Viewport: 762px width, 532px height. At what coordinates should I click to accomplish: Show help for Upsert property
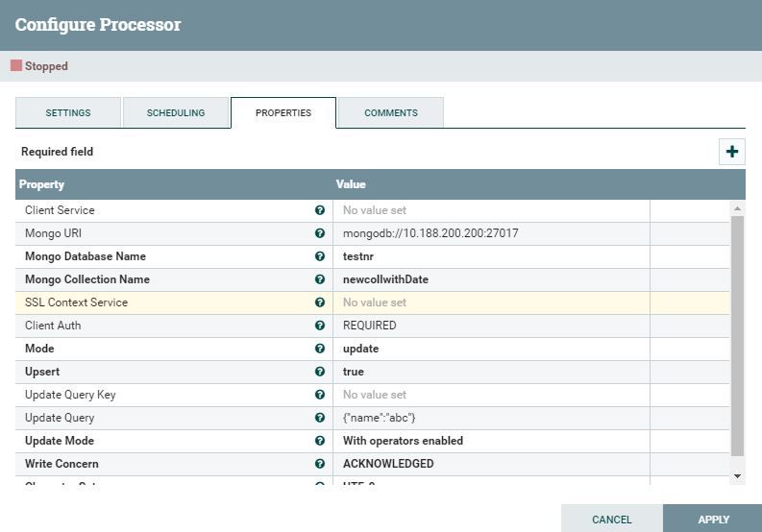(x=319, y=372)
